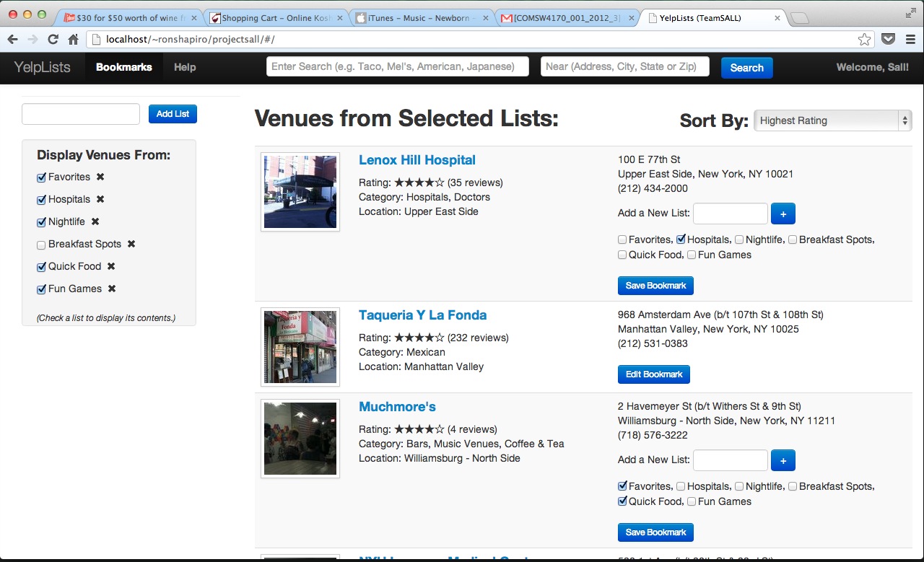Open Bookmarks in the navbar
The image size is (924, 562).
pos(124,67)
